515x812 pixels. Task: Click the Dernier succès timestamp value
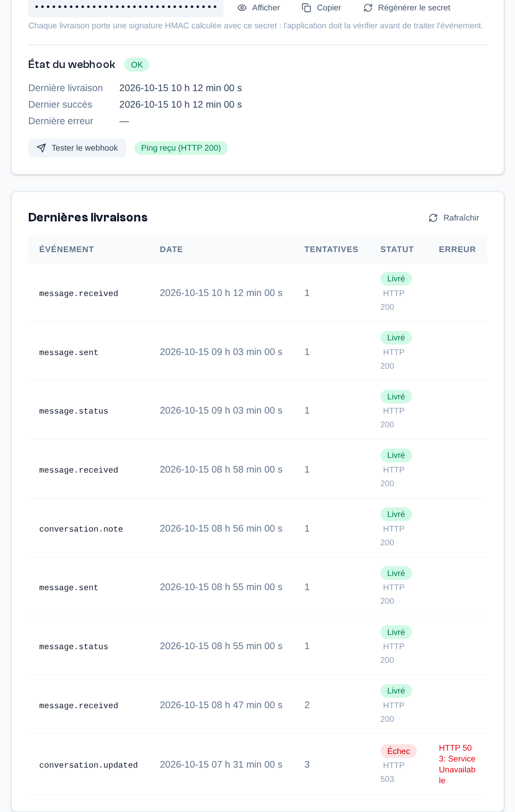pyautogui.click(x=180, y=104)
